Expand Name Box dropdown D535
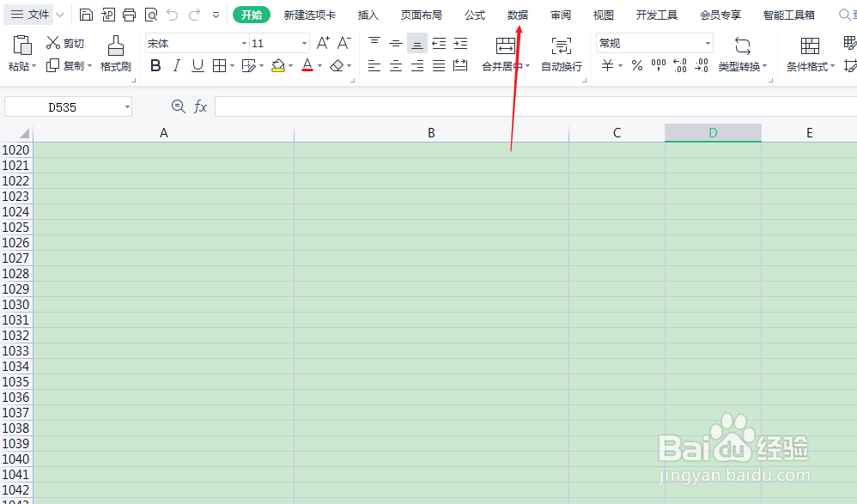 point(127,106)
